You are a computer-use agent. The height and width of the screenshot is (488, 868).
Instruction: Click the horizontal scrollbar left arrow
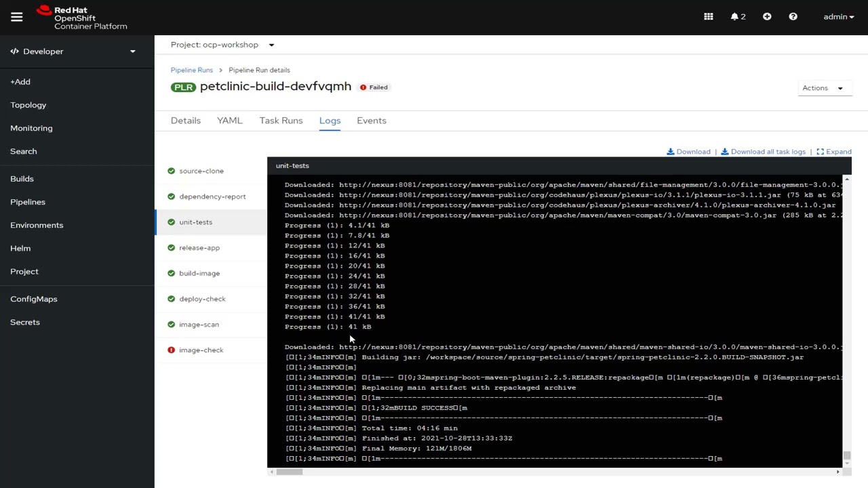pyautogui.click(x=272, y=472)
